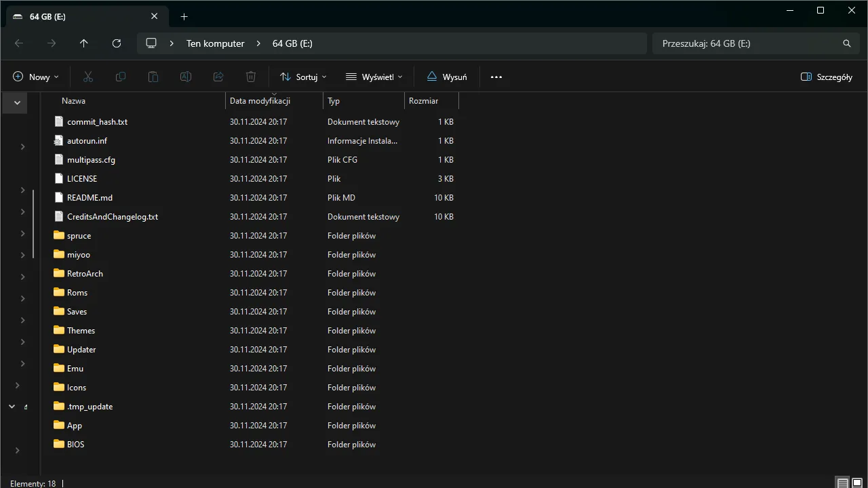Screen dimensions: 868x488
Task: Select the miyoo folder name
Action: click(x=79, y=255)
